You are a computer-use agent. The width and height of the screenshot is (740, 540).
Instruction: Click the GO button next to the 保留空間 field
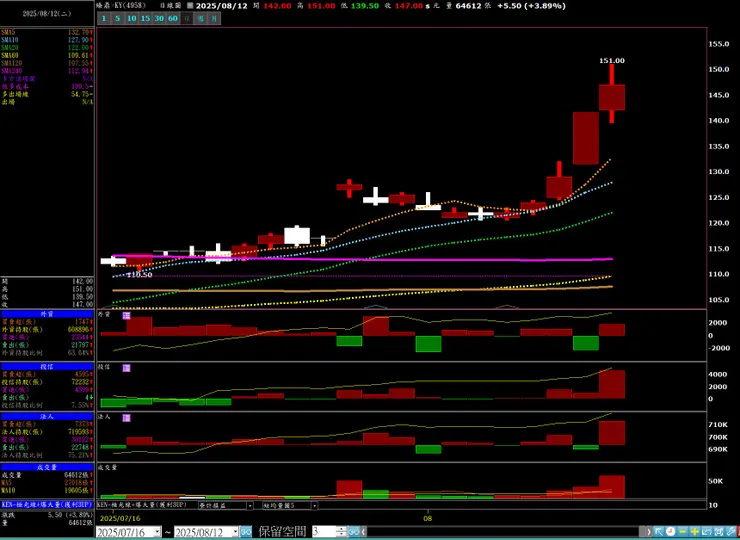pos(354,532)
